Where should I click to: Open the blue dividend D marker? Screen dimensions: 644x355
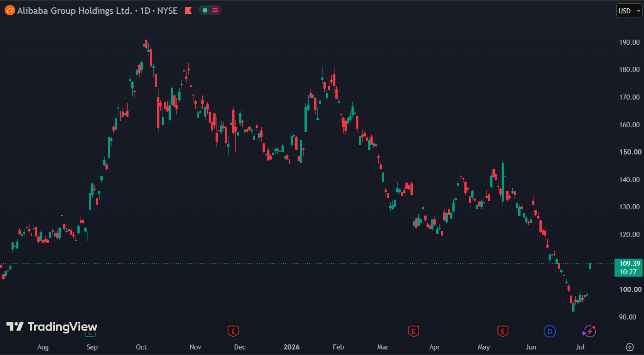click(550, 331)
